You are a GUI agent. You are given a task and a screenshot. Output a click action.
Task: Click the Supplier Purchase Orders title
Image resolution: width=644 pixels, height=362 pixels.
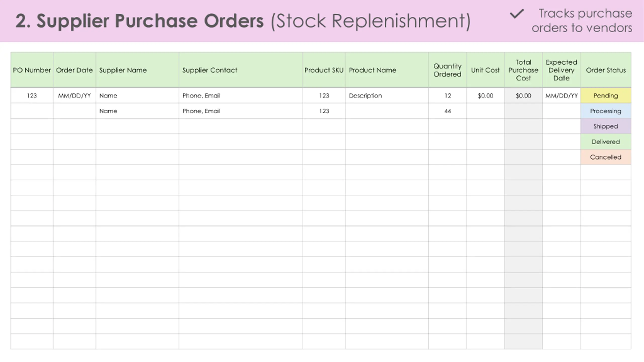(x=139, y=21)
